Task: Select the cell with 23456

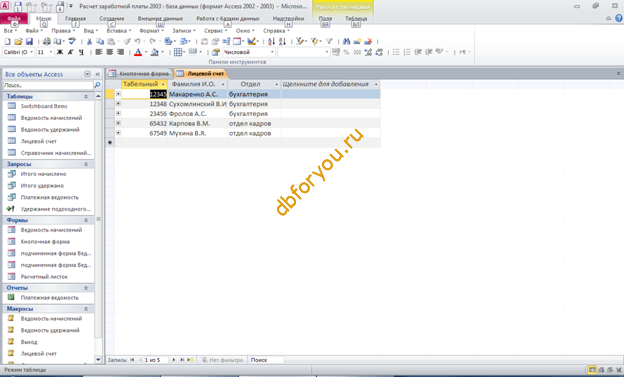Action: [x=144, y=113]
